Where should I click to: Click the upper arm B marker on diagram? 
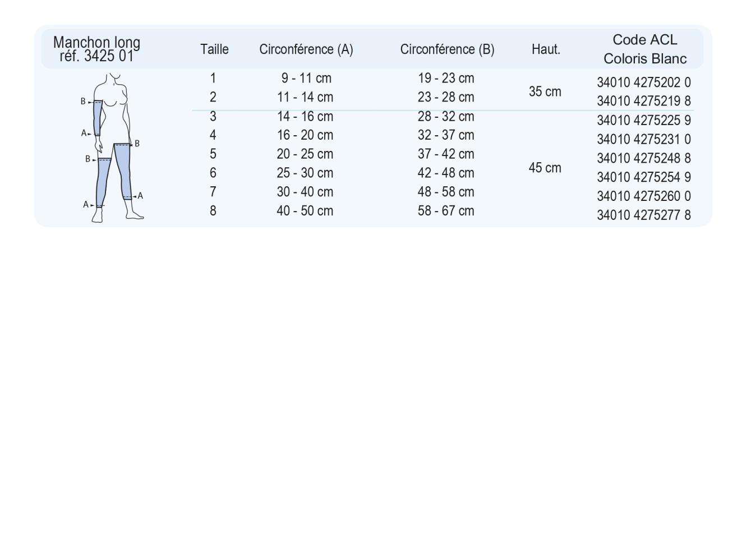[84, 102]
